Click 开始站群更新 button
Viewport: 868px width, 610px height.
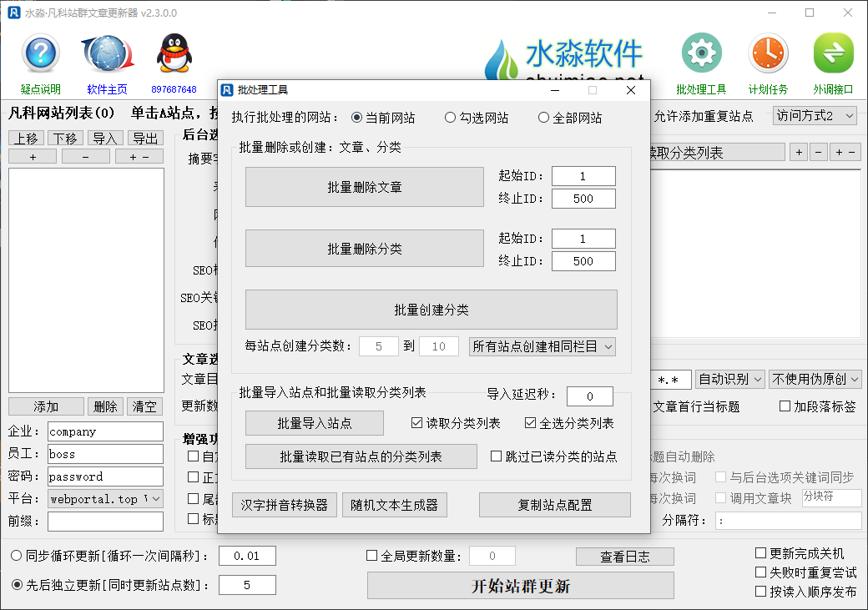(520, 586)
